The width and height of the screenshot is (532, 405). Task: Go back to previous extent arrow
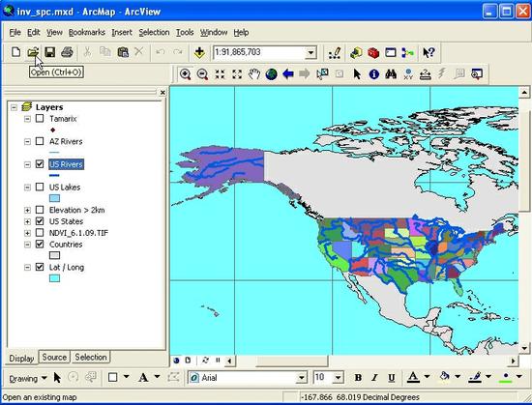288,73
